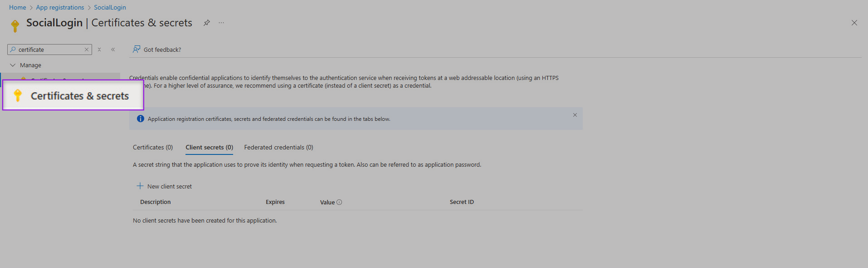868x268 pixels.
Task: Clear the certificate search text with its X
Action: tap(87, 50)
